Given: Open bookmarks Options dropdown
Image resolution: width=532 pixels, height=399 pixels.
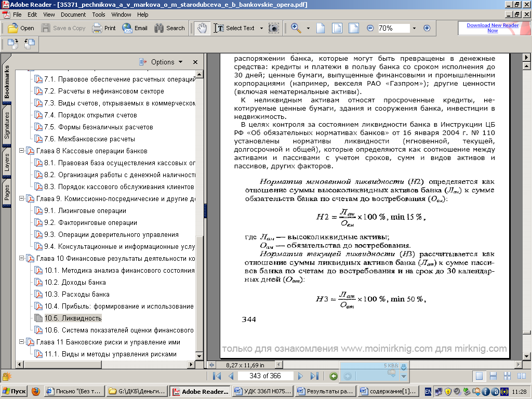Looking at the screenshot, I should 161,62.
